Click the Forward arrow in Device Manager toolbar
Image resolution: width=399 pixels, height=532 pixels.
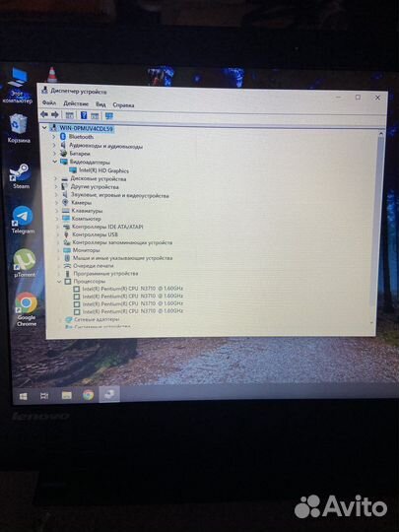click(55, 114)
